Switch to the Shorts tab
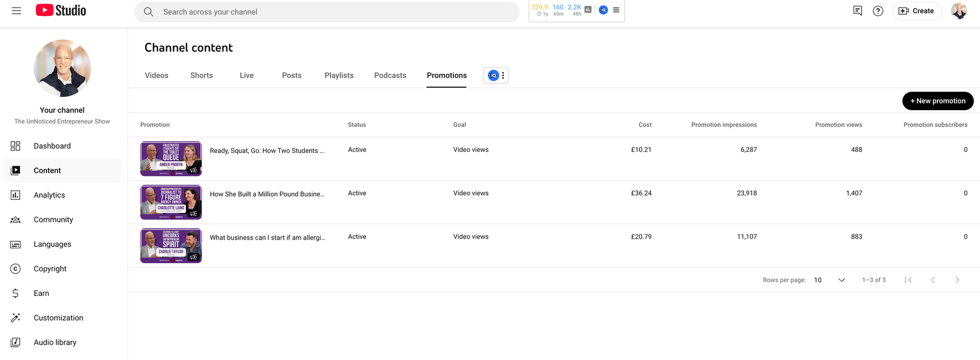Screen dimensions: 980x360 [202, 75]
